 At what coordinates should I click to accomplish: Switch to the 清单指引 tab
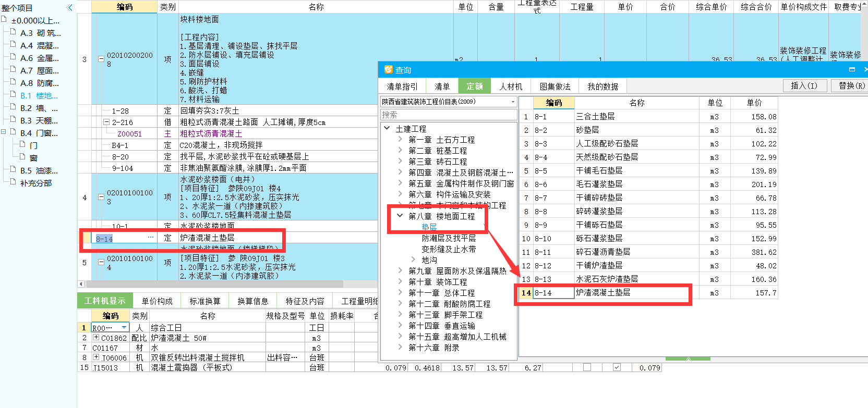[402, 86]
